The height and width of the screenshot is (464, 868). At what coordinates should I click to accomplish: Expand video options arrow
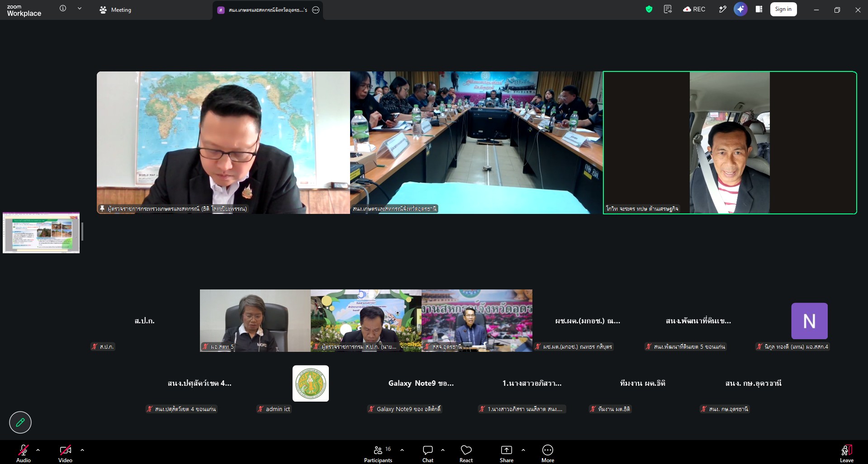tap(82, 450)
